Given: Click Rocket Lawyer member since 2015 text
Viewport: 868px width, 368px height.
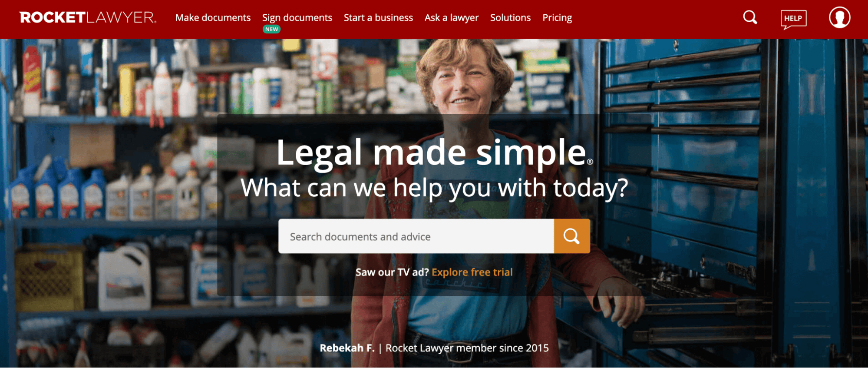Looking at the screenshot, I should [467, 348].
